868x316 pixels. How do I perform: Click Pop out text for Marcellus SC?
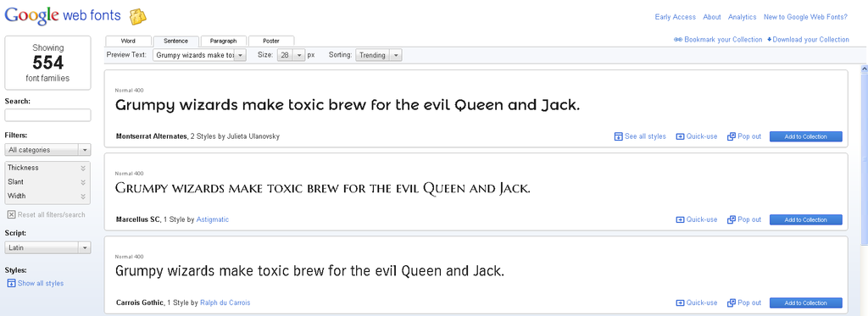click(749, 219)
